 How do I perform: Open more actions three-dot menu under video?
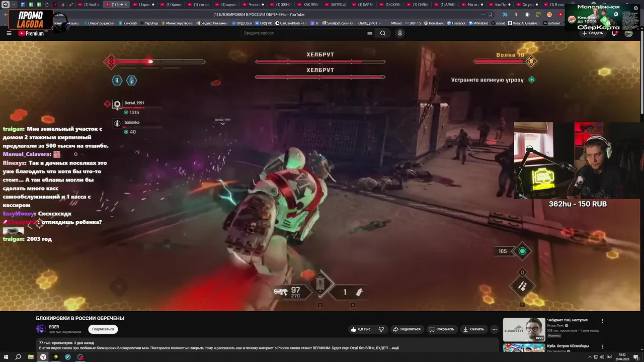[494, 329]
